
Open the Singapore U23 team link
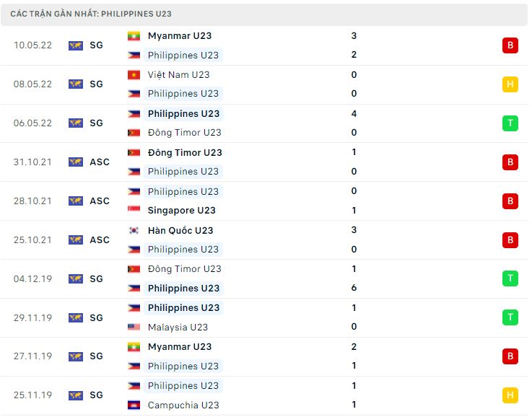[x=181, y=210]
